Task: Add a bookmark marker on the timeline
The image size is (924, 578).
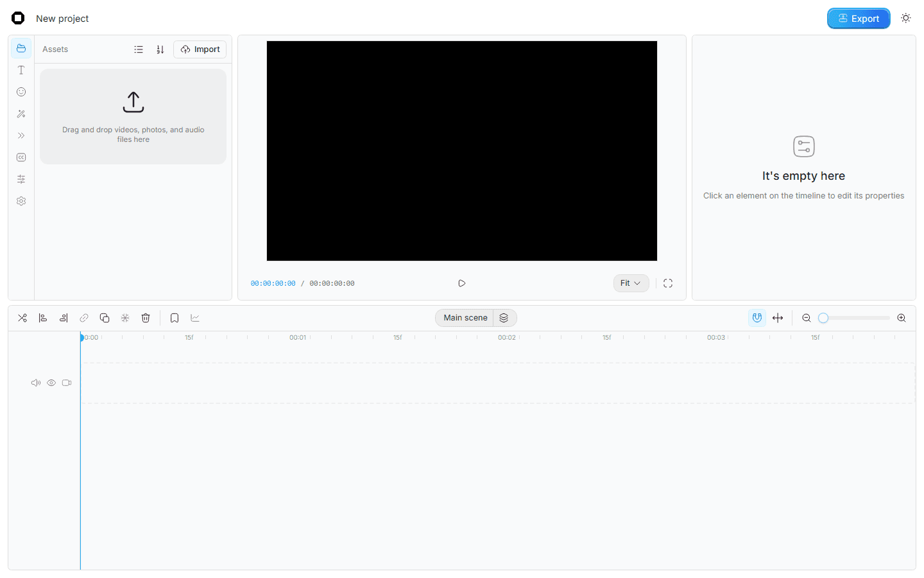Action: point(175,318)
